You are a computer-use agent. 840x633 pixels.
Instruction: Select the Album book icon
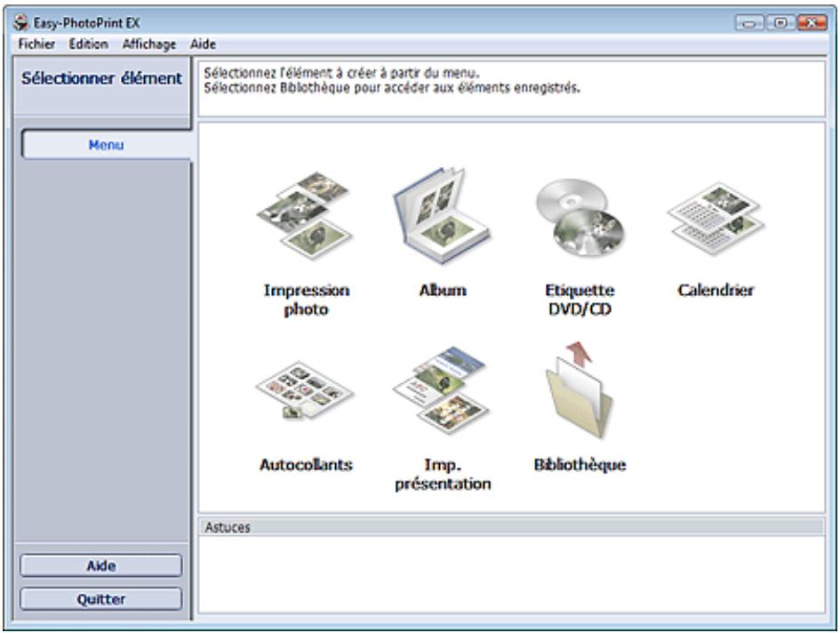pos(442,215)
